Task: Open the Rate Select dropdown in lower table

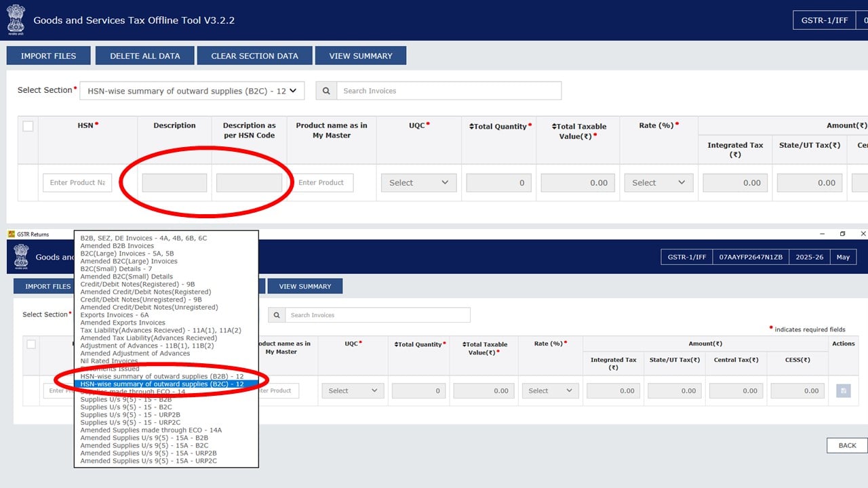Action: [550, 391]
